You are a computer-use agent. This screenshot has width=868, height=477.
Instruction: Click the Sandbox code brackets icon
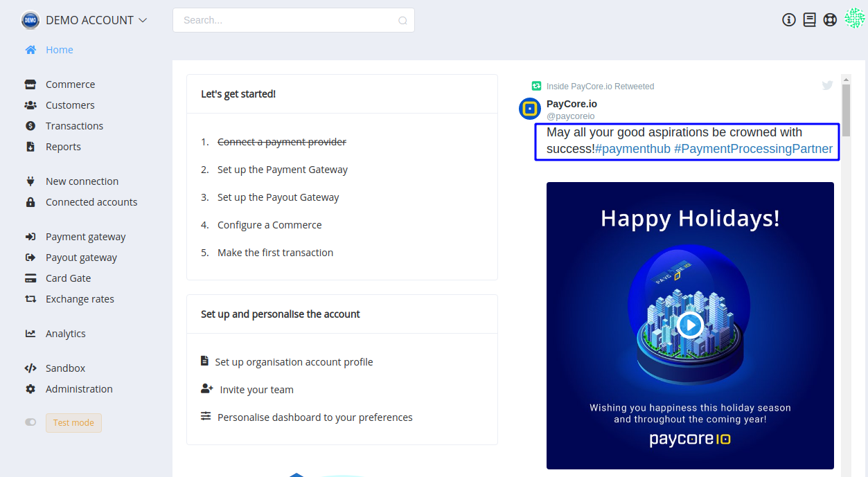[x=30, y=368]
